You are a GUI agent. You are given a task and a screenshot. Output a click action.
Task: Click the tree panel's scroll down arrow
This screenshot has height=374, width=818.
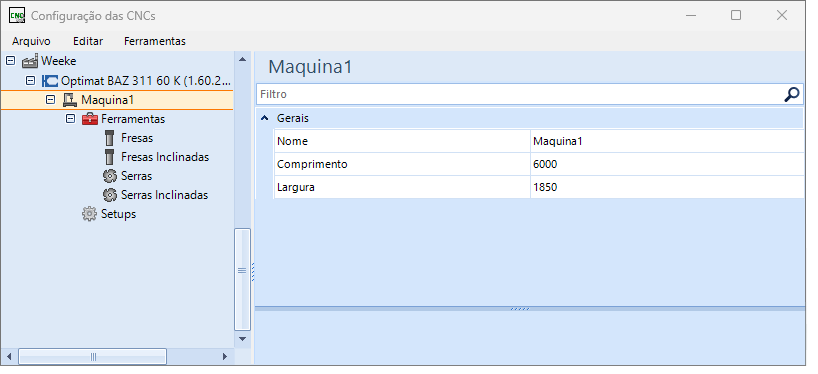pos(242,339)
